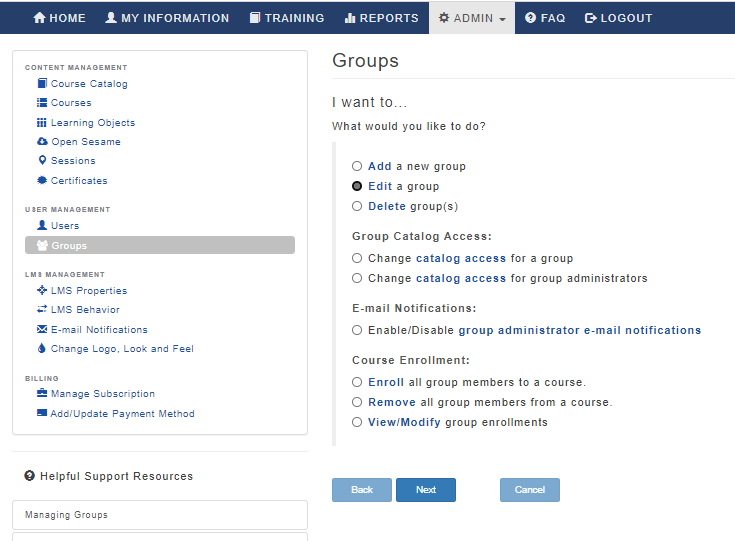
Task: Open the Managing Groups support resource
Action: pyautogui.click(x=160, y=515)
